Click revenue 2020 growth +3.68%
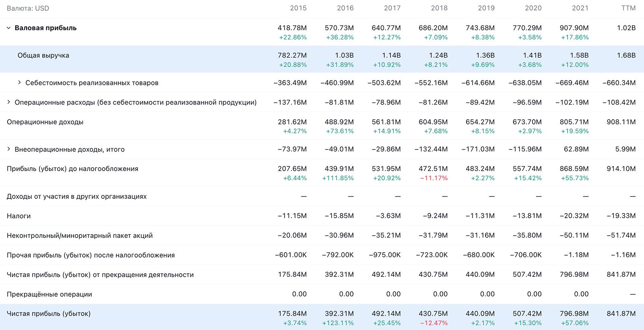Image resolution: width=644 pixels, height=330 pixels. 530,65
